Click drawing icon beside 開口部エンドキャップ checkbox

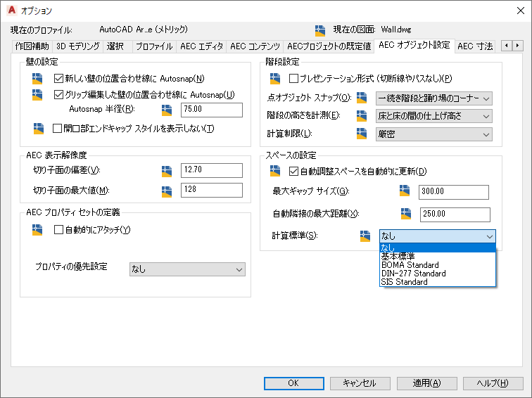coord(39,129)
